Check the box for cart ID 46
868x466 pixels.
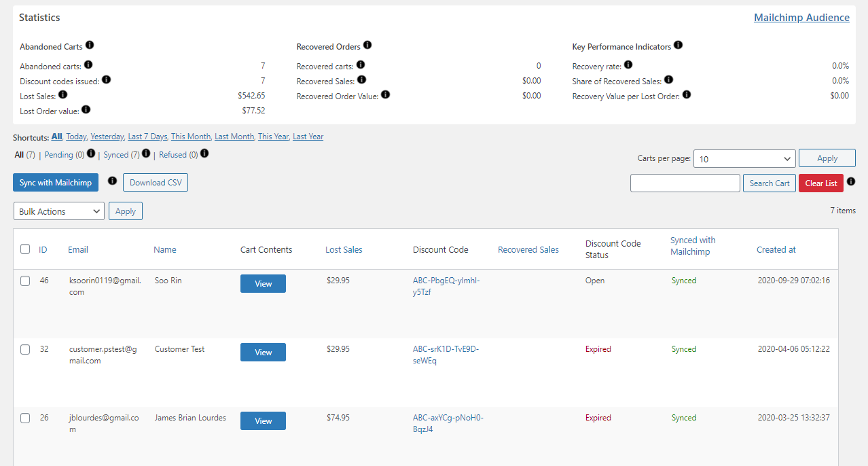click(25, 281)
